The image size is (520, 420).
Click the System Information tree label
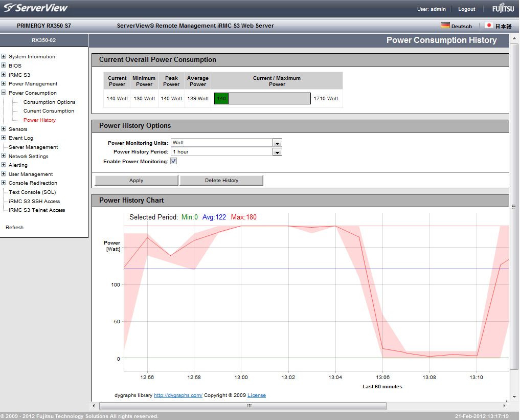click(32, 56)
